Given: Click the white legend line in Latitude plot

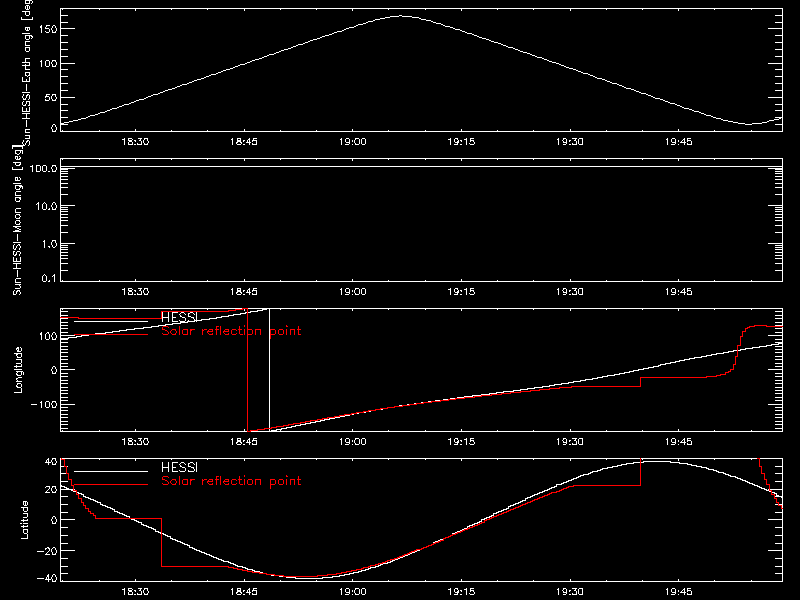Looking at the screenshot, I should pyautogui.click(x=111, y=471).
